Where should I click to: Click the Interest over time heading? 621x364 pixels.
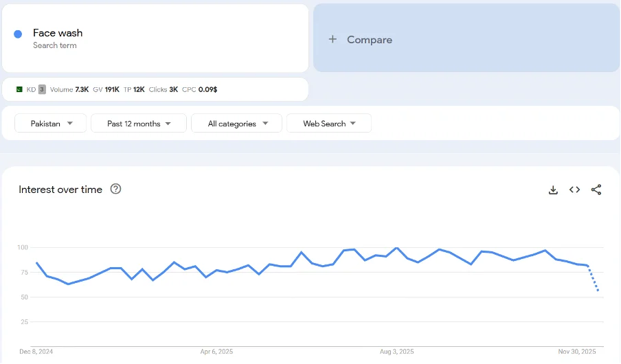60,190
